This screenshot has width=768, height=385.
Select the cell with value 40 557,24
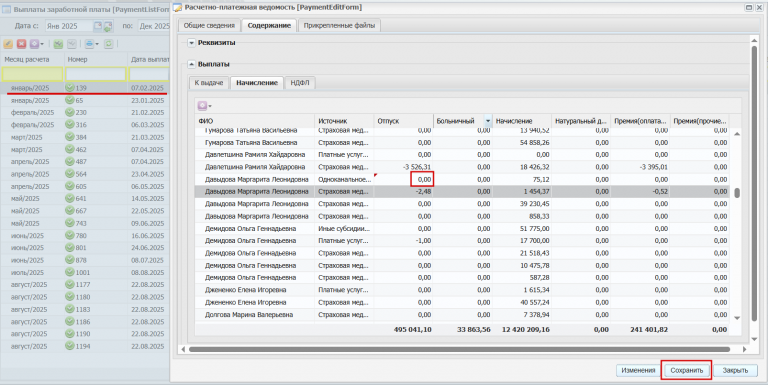522,302
